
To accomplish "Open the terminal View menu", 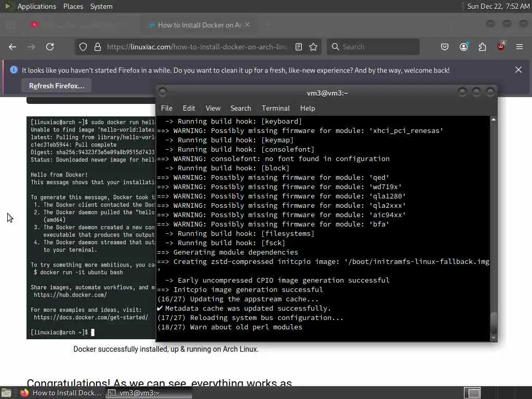I will coord(213,108).
